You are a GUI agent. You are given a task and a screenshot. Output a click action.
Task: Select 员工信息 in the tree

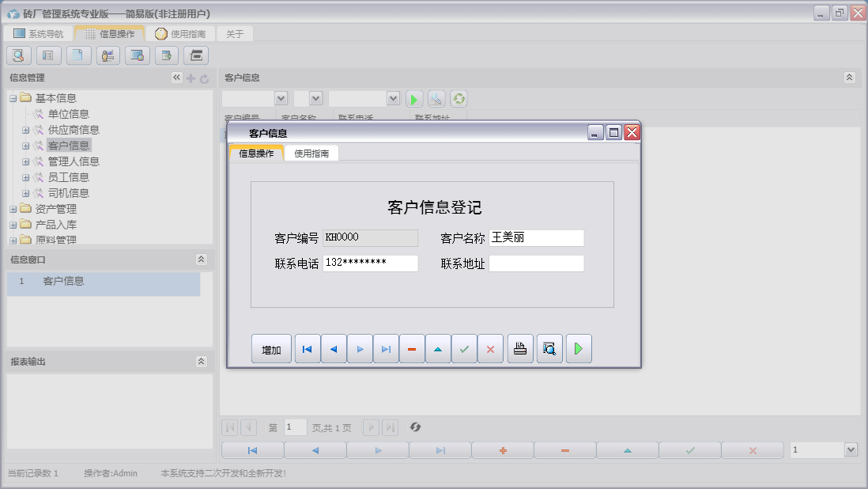(x=68, y=177)
